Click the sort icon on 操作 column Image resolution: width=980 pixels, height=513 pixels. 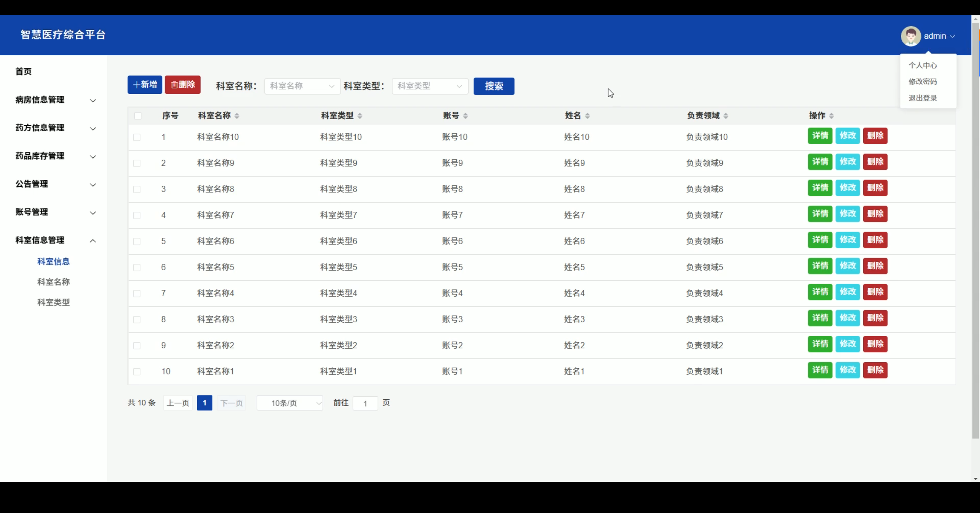832,116
